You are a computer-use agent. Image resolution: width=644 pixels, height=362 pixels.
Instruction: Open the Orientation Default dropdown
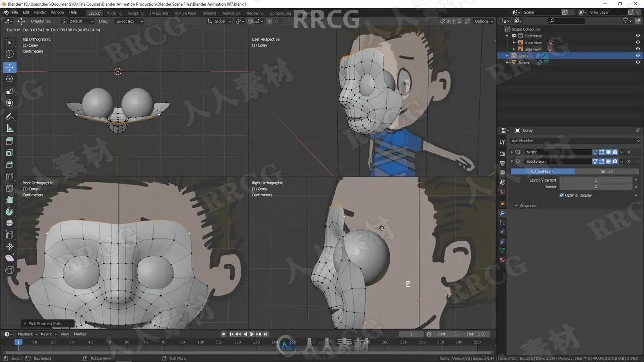point(78,21)
